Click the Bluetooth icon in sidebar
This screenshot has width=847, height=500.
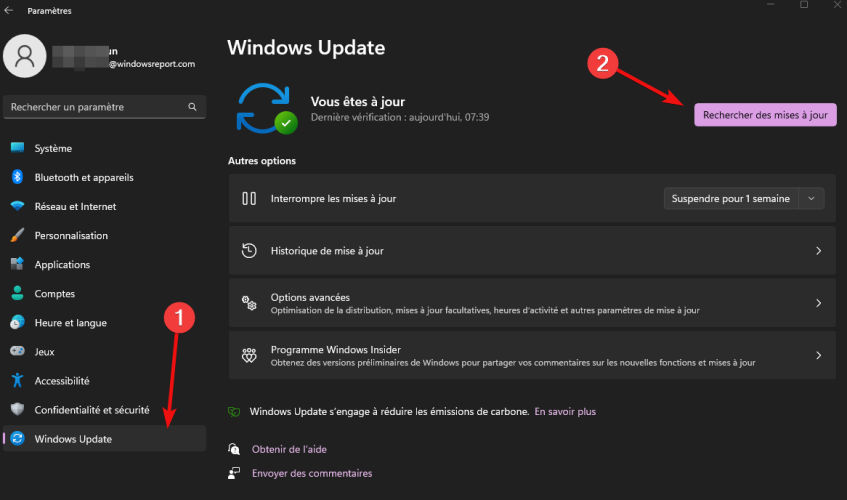pos(17,177)
